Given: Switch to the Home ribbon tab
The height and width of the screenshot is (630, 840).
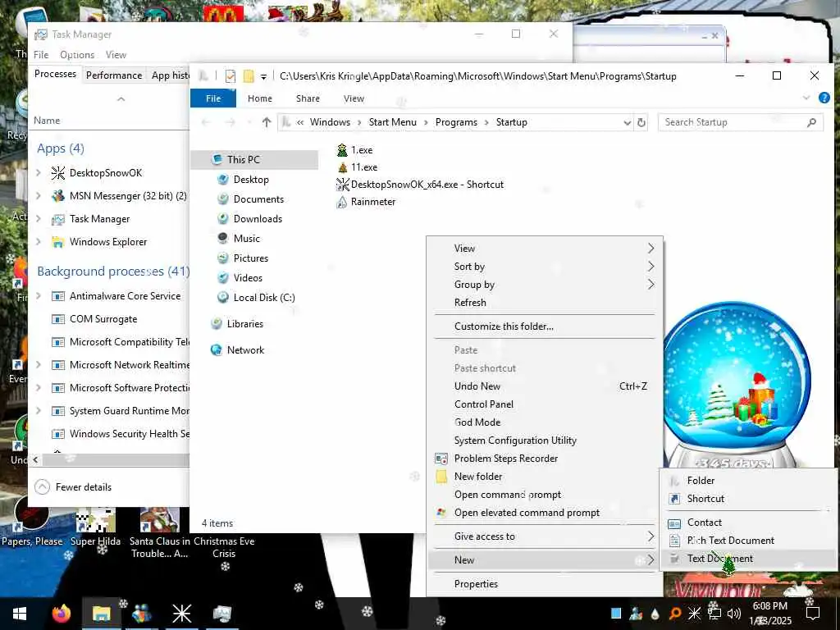Looking at the screenshot, I should coord(260,98).
